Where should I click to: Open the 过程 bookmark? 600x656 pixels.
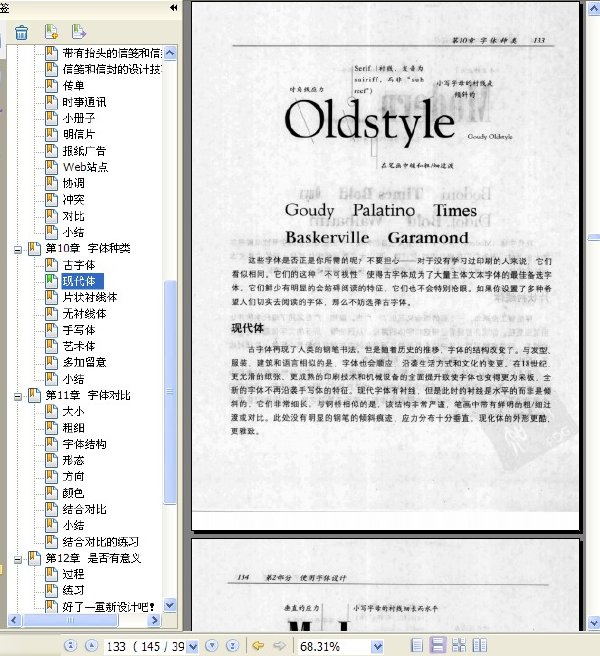(73, 574)
